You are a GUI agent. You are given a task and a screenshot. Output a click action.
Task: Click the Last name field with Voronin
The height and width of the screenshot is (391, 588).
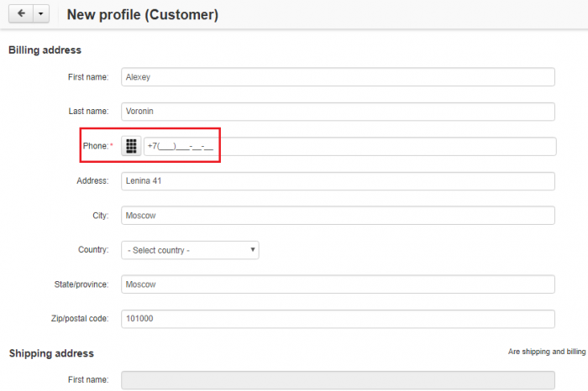click(338, 112)
